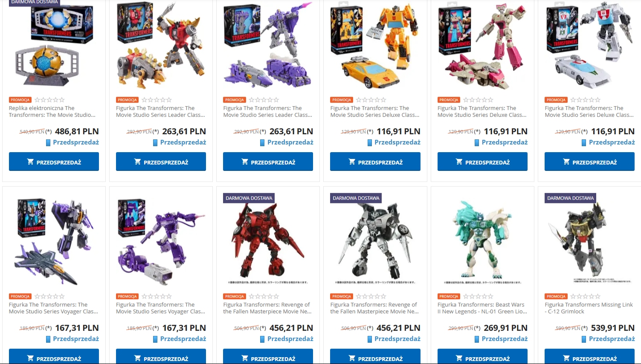Click star rating of Green Lio Beast Wars figure
641x364 pixels.
point(478,296)
